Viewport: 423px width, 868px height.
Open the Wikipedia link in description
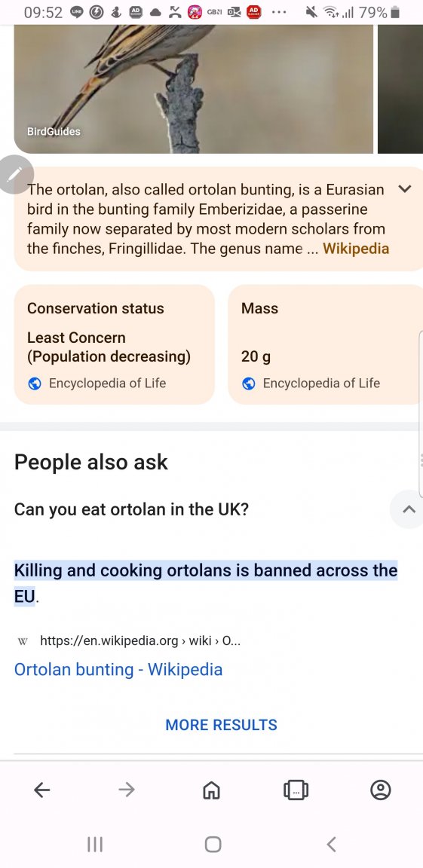[x=356, y=249]
